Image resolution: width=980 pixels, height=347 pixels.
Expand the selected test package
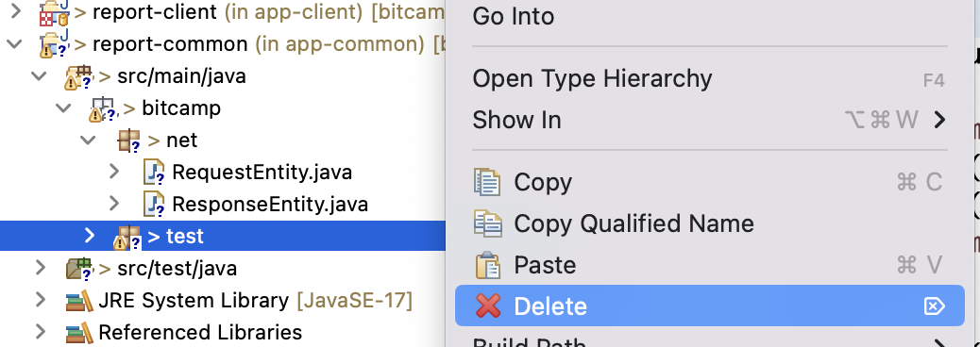[x=90, y=236]
